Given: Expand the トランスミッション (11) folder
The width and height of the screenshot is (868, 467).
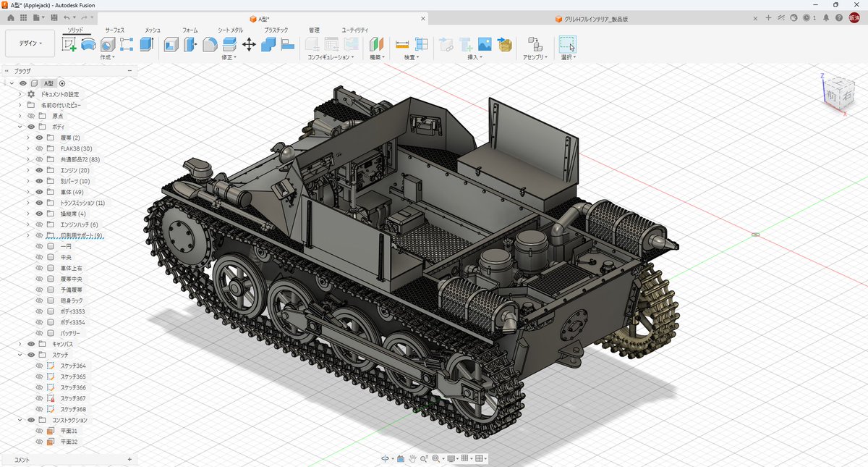Looking at the screenshot, I should (x=28, y=203).
